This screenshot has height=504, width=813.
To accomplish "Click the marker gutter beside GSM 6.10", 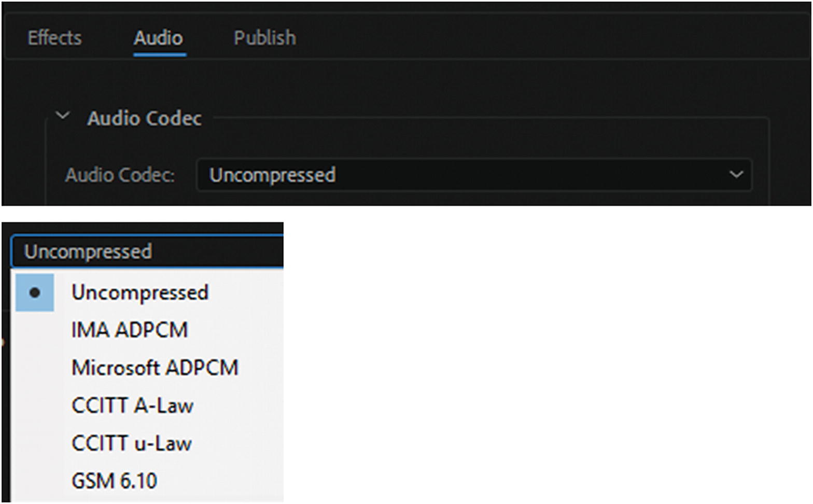I will point(35,481).
